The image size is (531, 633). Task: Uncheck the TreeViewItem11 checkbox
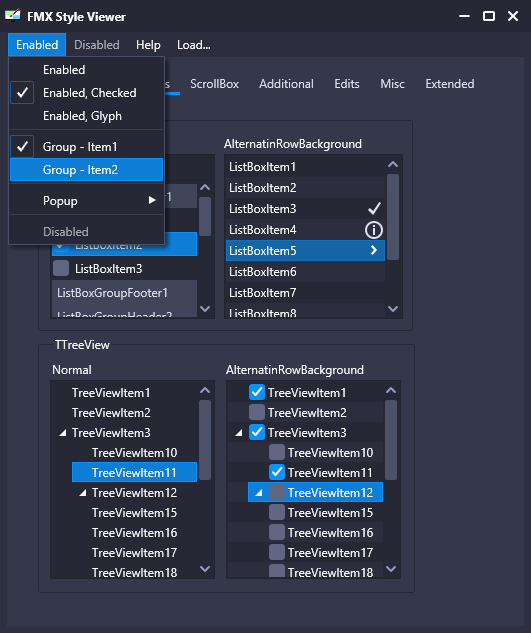tap(277, 472)
